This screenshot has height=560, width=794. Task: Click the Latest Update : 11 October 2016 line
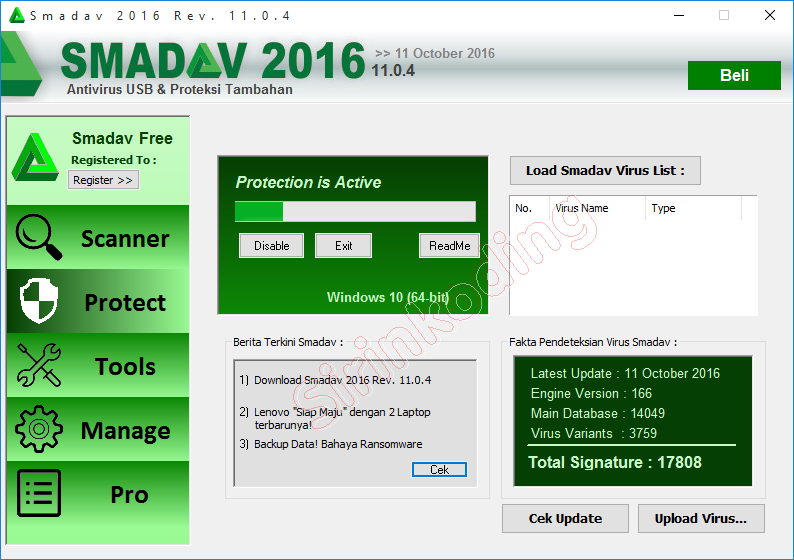click(625, 374)
